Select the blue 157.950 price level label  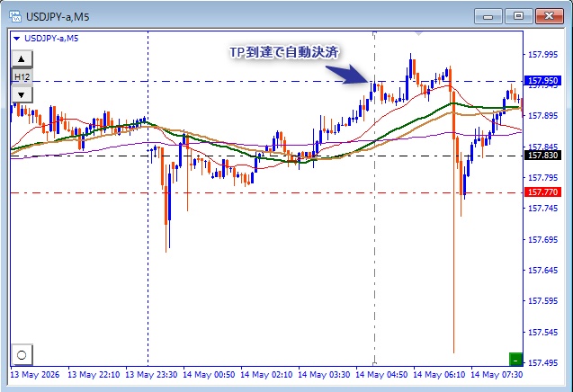pyautogui.click(x=543, y=80)
